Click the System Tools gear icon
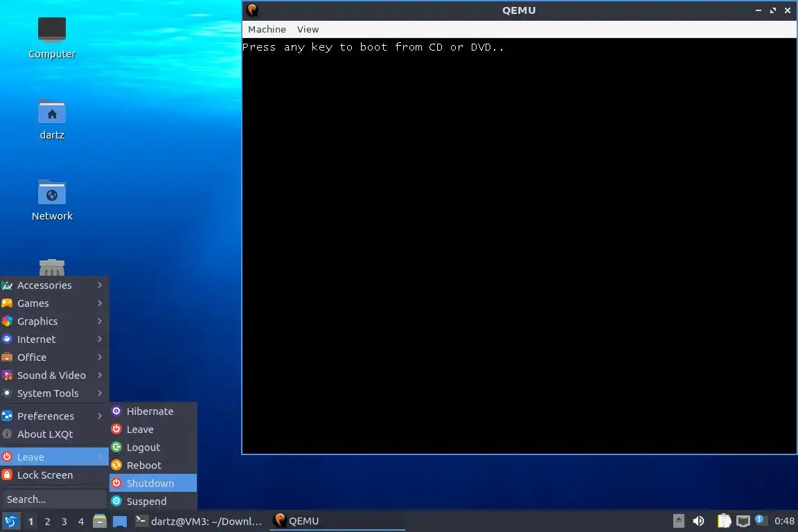 pyautogui.click(x=7, y=393)
